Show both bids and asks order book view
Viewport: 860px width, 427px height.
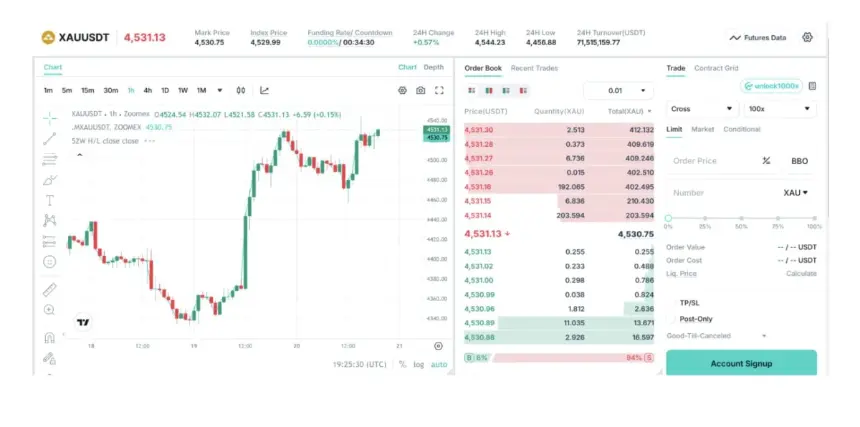(x=472, y=90)
